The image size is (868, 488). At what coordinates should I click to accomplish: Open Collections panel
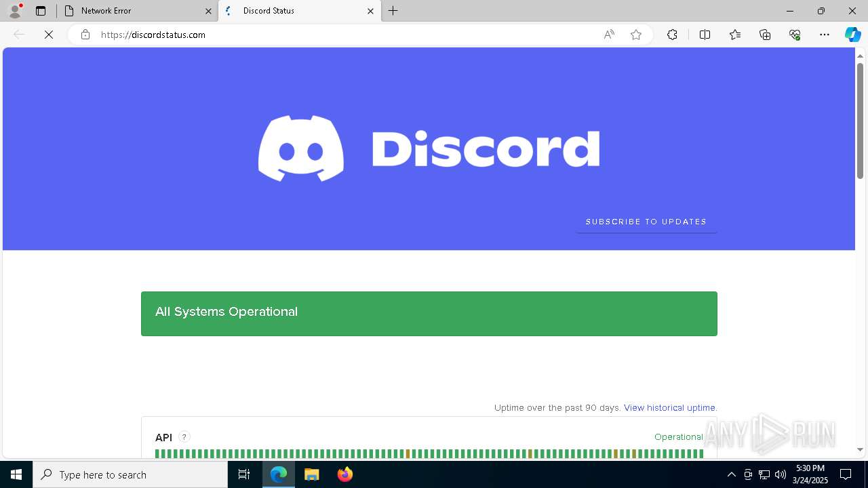765,35
